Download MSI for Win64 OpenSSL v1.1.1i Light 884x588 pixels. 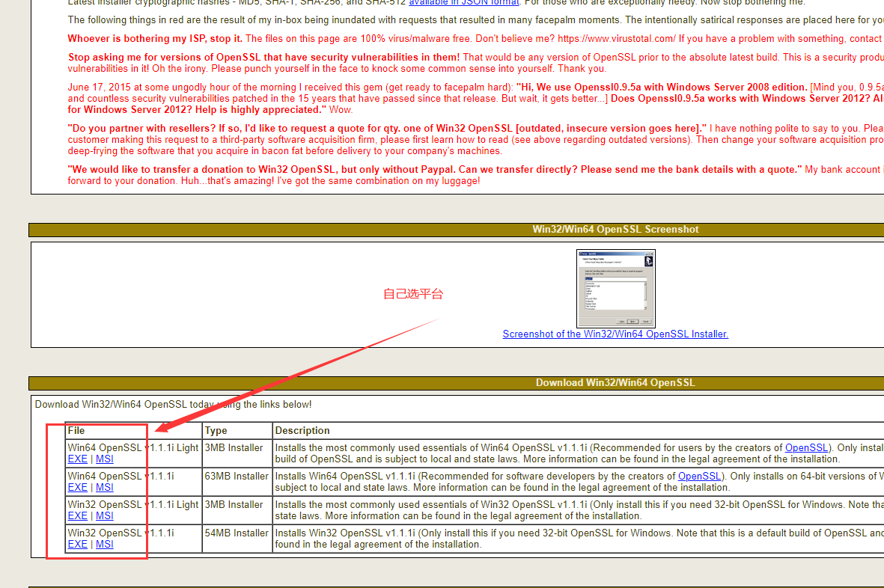point(104,459)
